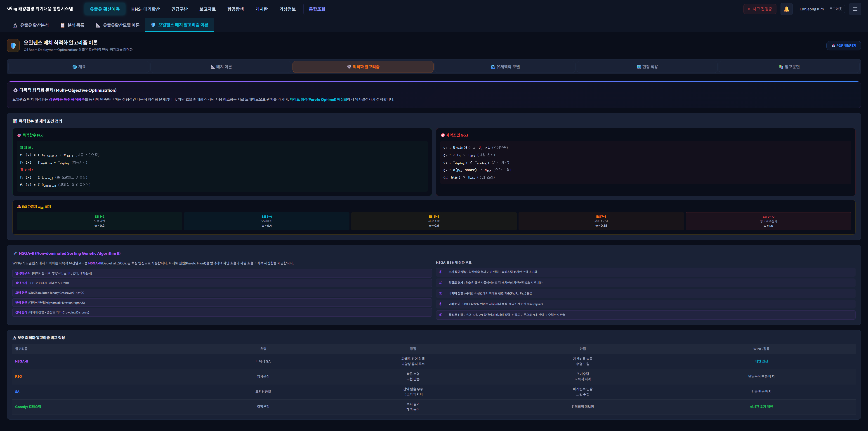Image resolution: width=868 pixels, height=431 pixels.
Task: Switch to the 유체역학 모델 tab
Action: [505, 67]
